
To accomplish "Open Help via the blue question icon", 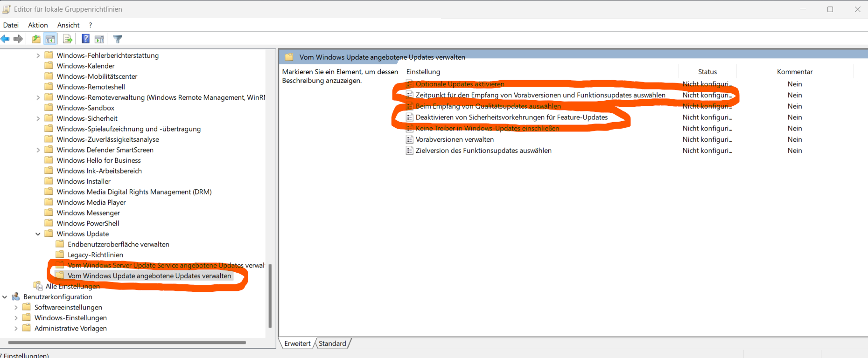I will (85, 39).
